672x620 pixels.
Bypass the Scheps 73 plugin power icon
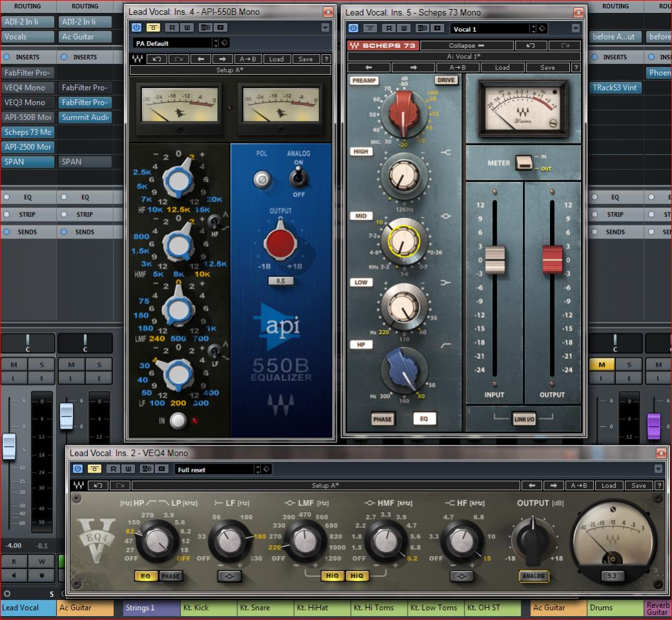(353, 28)
